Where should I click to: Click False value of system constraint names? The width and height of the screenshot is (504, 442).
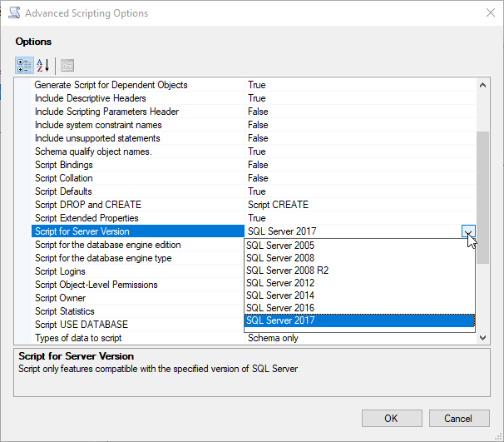tap(360, 125)
